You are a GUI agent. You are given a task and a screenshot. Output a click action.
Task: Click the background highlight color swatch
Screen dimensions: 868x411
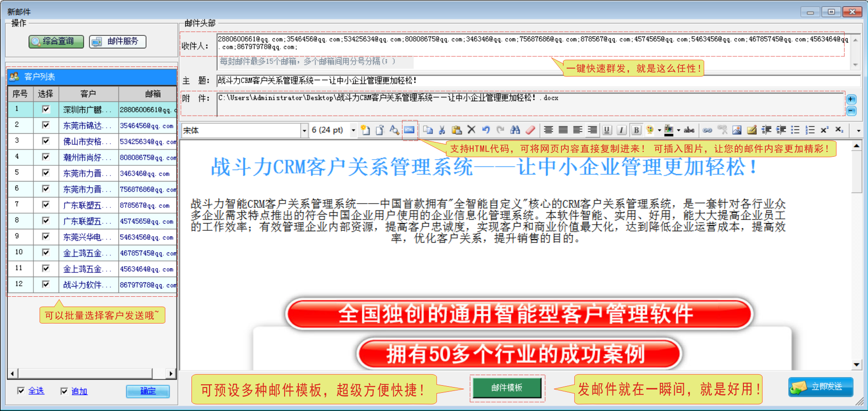tap(669, 130)
